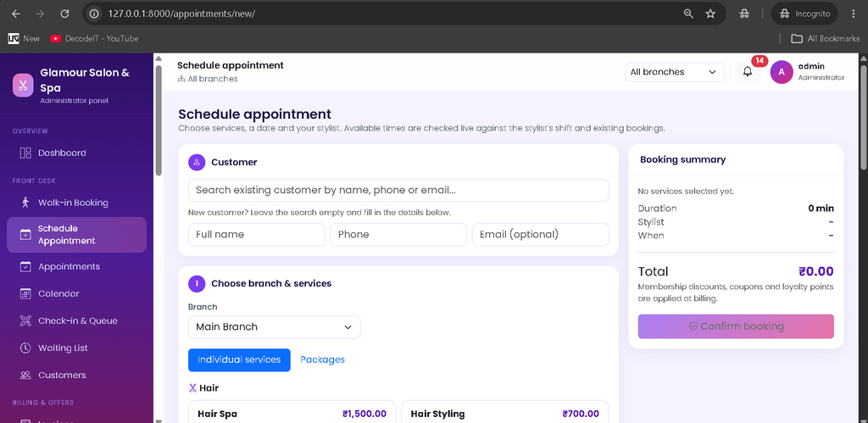Click the Email (optional) input
The image size is (868, 423).
[540, 234]
